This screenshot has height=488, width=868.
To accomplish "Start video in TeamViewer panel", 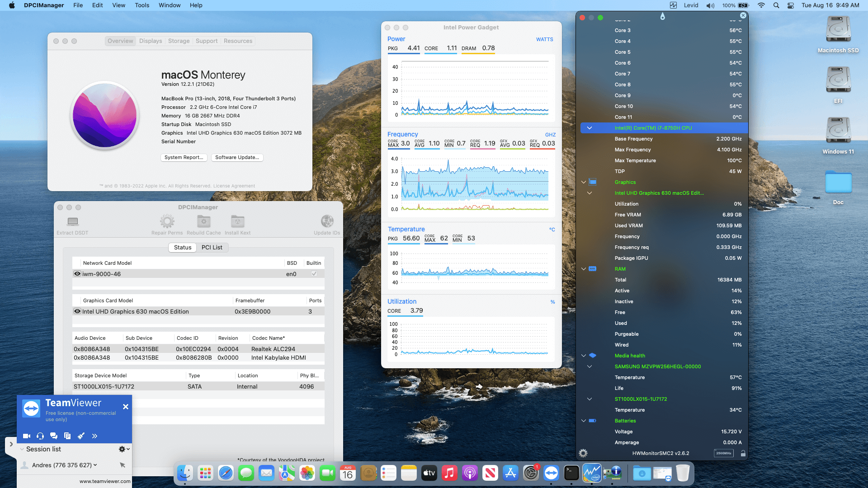I will point(27,436).
